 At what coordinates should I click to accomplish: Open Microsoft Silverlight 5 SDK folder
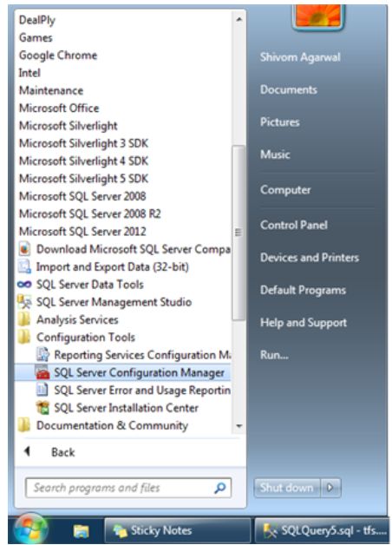pyautogui.click(x=83, y=178)
